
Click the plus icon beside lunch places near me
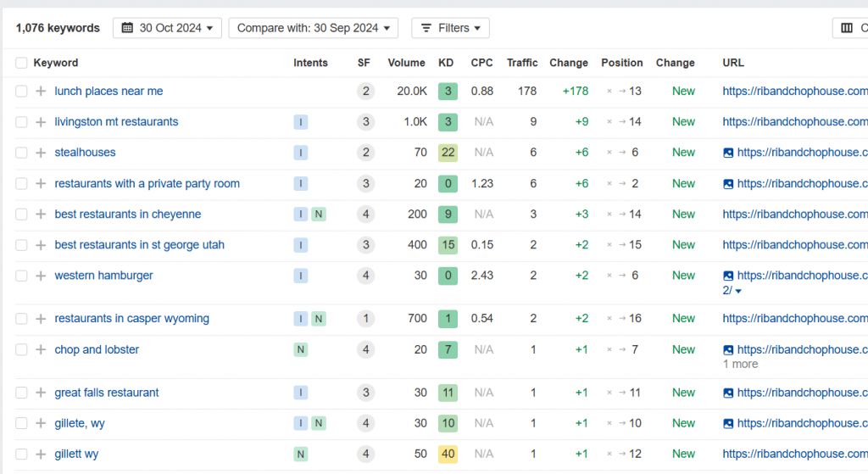pos(41,92)
